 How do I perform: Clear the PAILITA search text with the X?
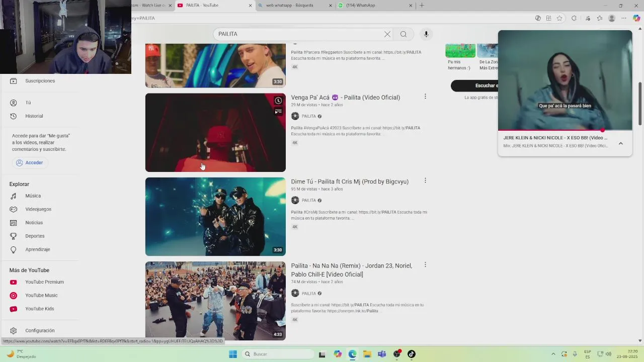pyautogui.click(x=387, y=34)
